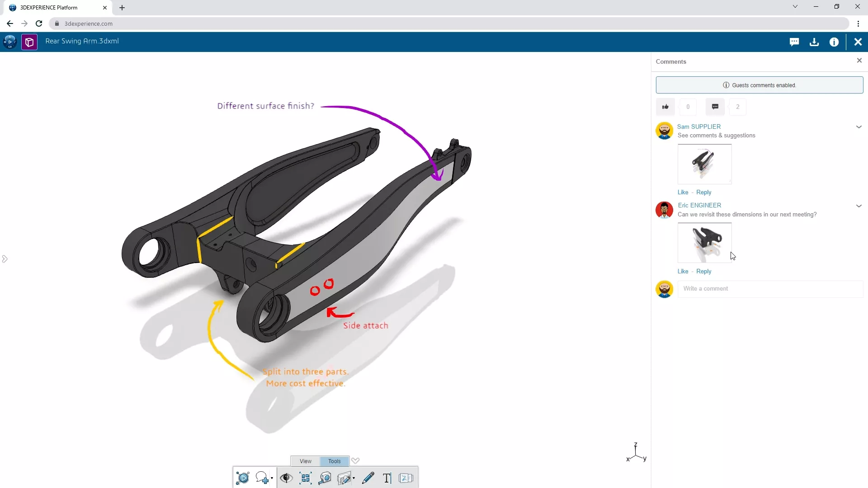Select the Section cut tool
The width and height of the screenshot is (868, 488).
point(344,478)
